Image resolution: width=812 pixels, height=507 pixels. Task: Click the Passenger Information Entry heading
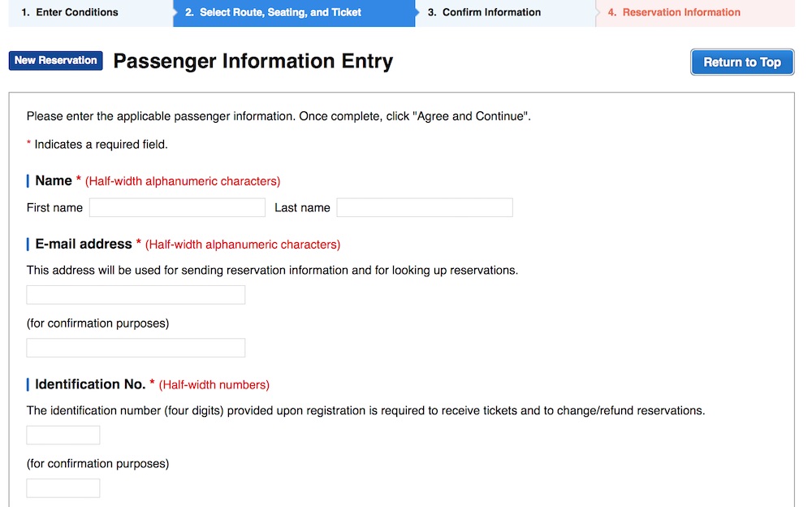253,61
